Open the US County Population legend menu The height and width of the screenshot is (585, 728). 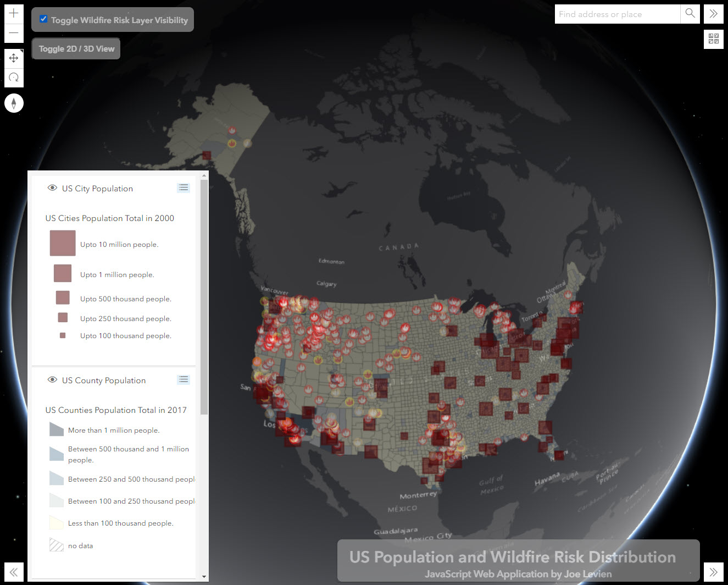[184, 379]
